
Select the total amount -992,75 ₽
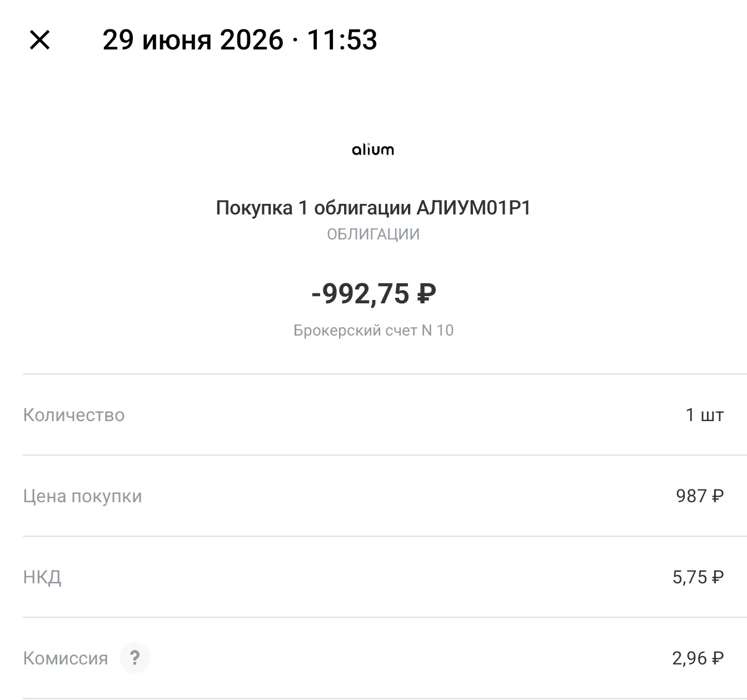click(373, 294)
